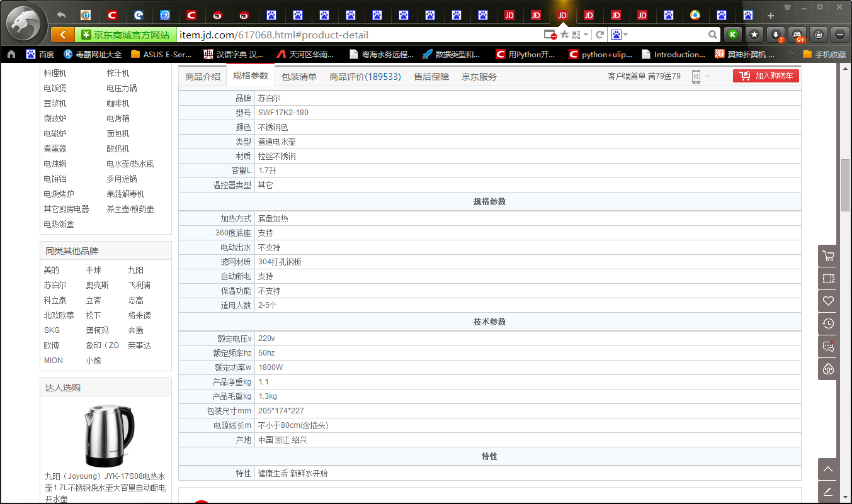Click the gamepad games icon

pyautogui.click(x=797, y=35)
